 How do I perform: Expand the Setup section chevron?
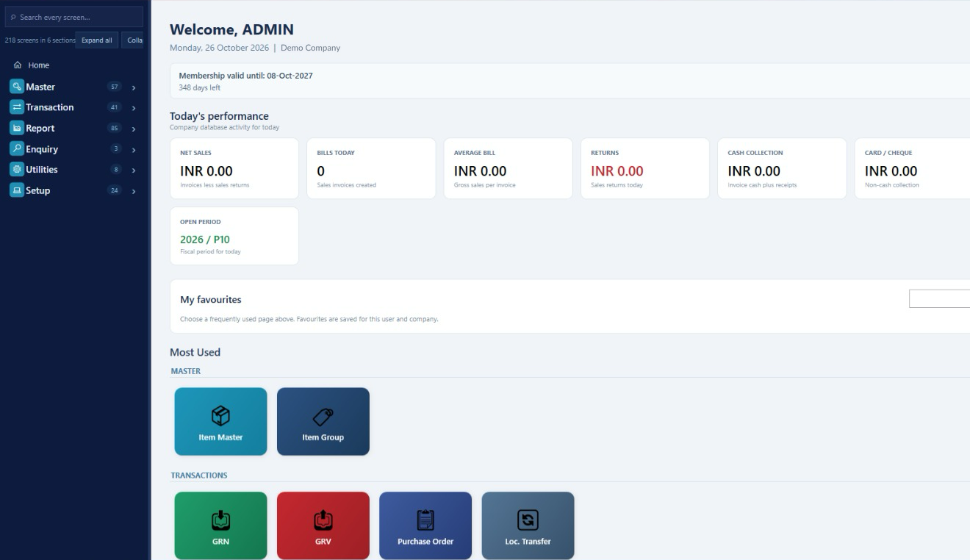134,190
